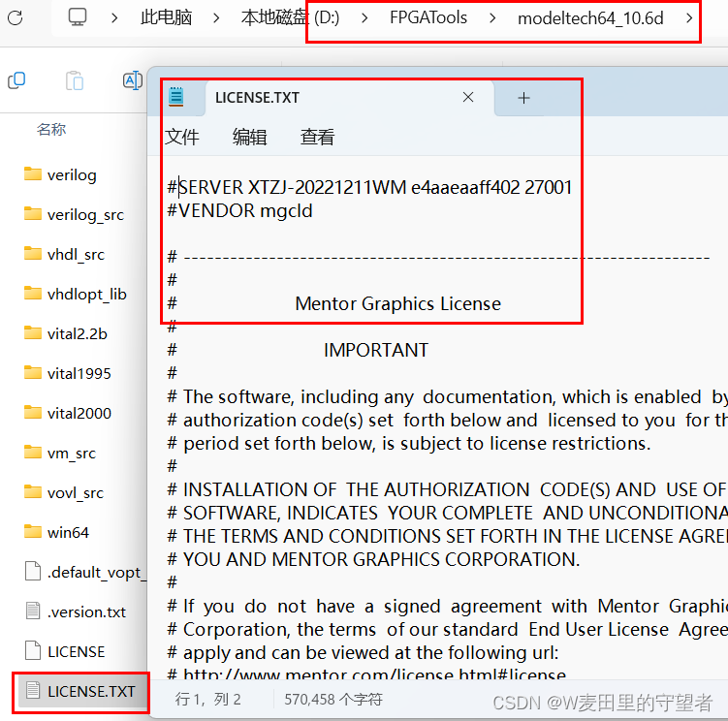Select the vital2000 folder
This screenshot has width=728, height=721.
[x=79, y=413]
